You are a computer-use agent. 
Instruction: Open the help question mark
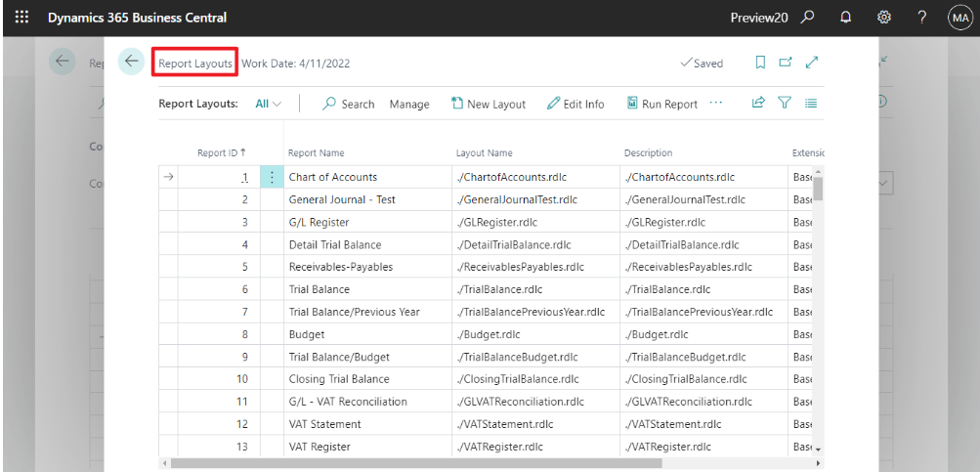[x=922, y=18]
